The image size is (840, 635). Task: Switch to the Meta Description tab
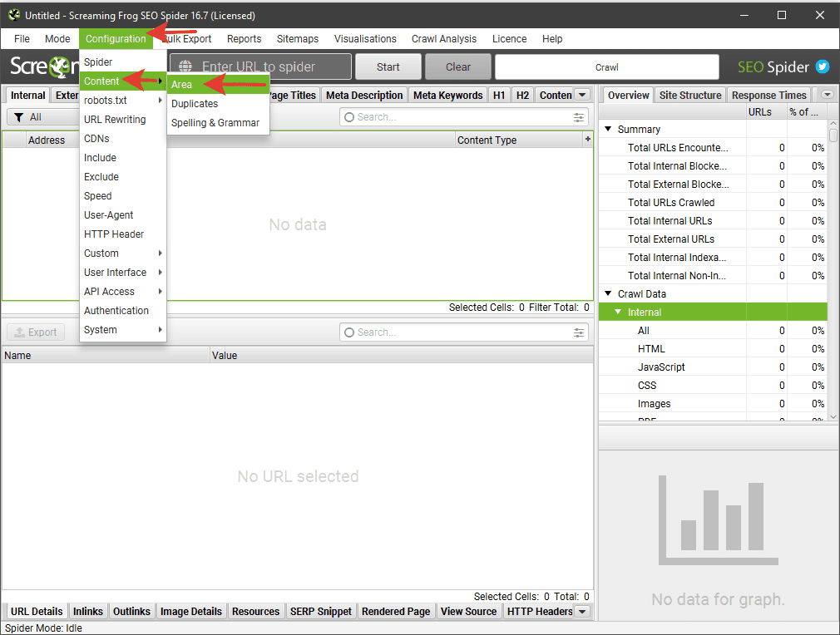pyautogui.click(x=364, y=95)
